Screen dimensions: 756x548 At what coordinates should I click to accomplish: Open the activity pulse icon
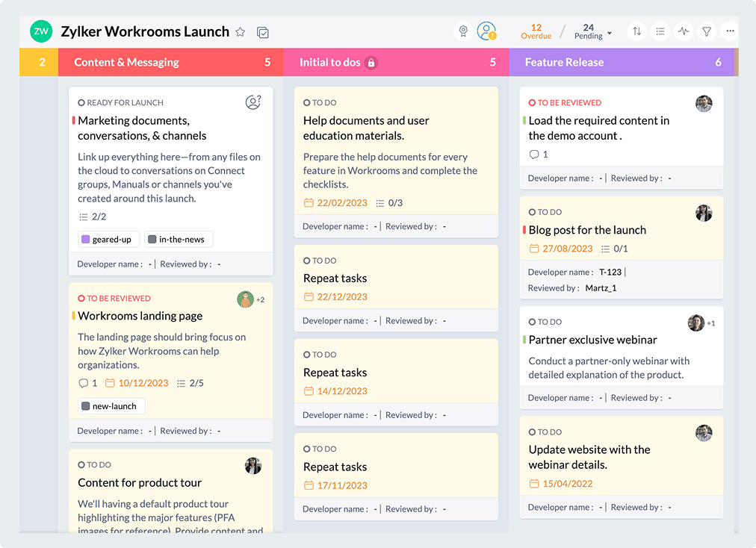(x=684, y=31)
